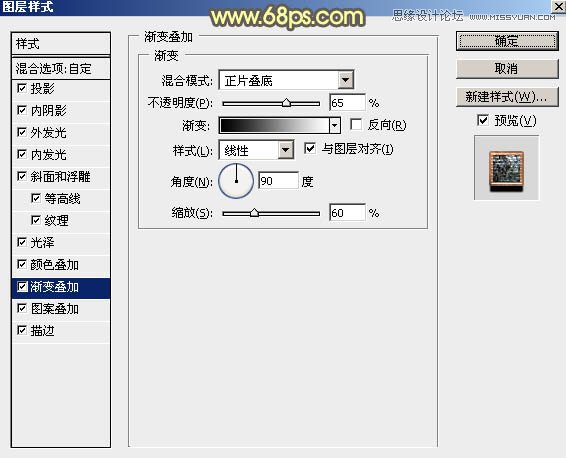The height and width of the screenshot is (458, 566).
Task: Open the gradient picker dropdown arrow
Action: pos(335,126)
